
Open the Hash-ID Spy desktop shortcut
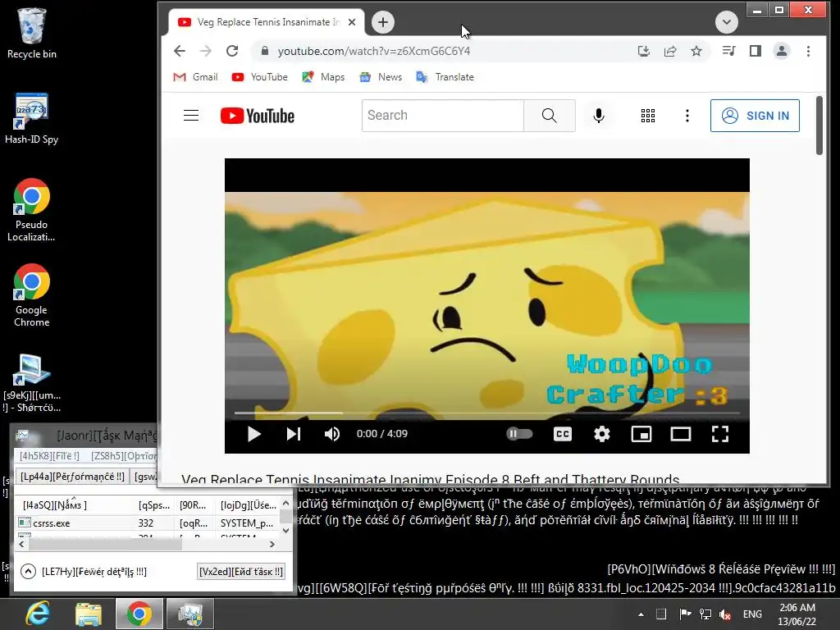coord(32,118)
